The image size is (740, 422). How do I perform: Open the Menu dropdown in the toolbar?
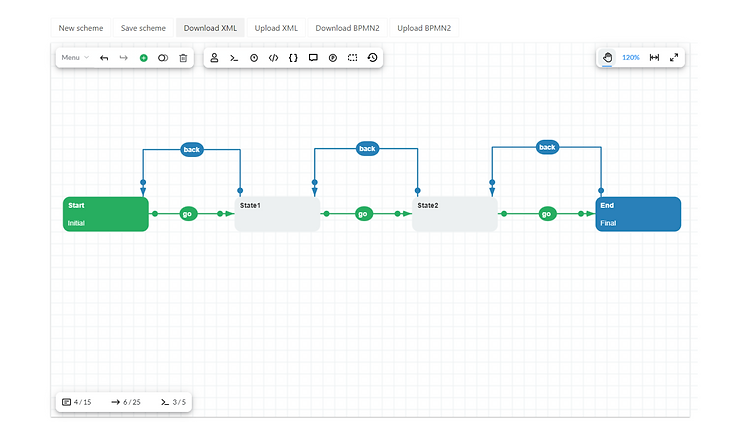coord(75,58)
